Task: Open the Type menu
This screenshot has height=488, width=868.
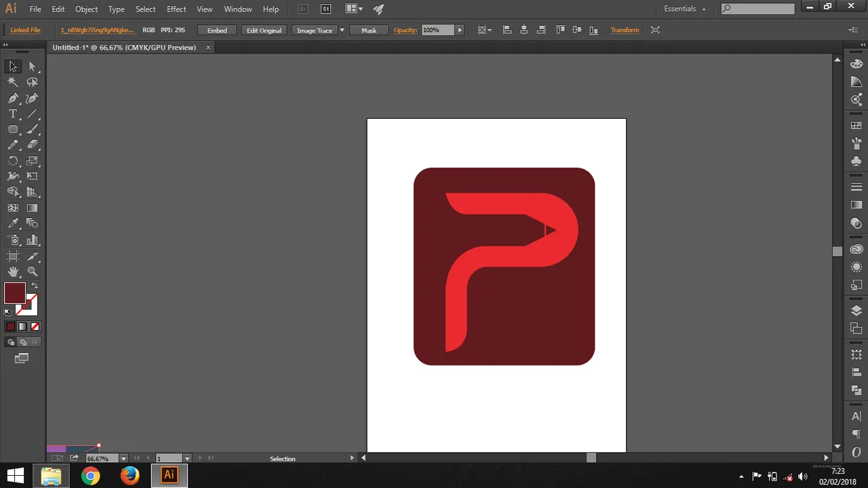Action: coord(117,9)
